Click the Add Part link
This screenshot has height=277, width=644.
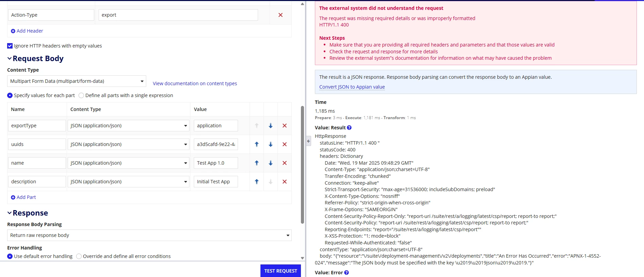(x=23, y=197)
